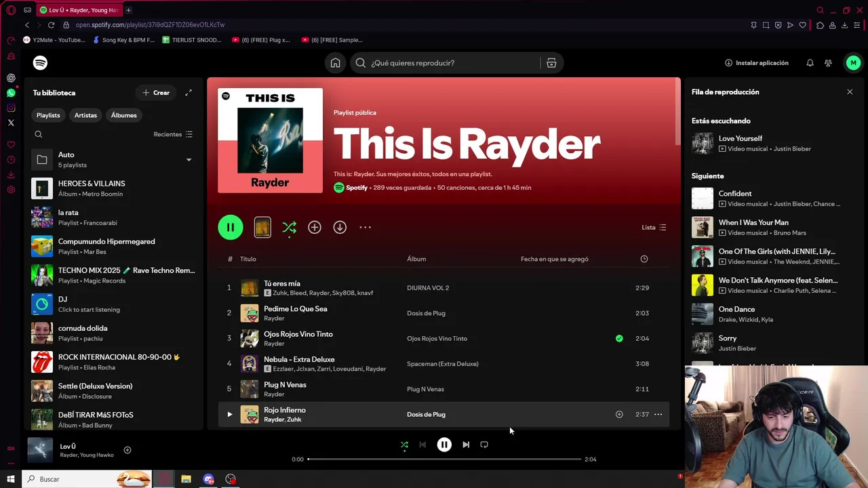Open DeBÍ TiRAR MáS FOToS album
Screen dimensions: 868x488
(114, 420)
